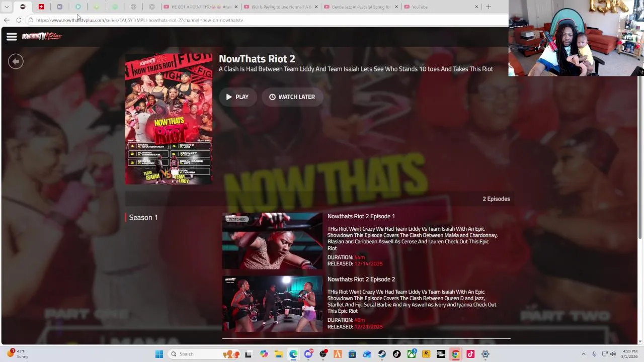Open the black TikTok taskbar icon
Image resolution: width=644 pixels, height=362 pixels.
396,354
